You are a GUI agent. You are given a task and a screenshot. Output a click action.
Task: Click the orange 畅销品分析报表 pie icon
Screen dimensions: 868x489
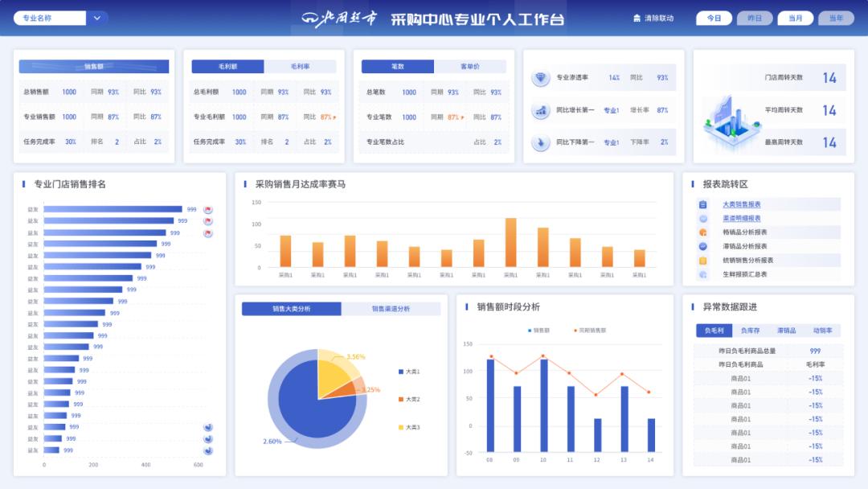(x=702, y=232)
